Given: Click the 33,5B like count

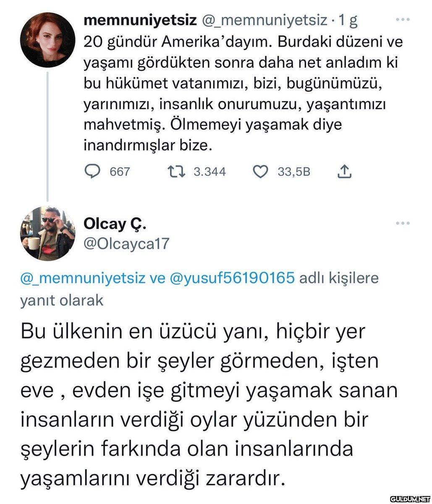Looking at the screenshot, I should click(294, 171).
